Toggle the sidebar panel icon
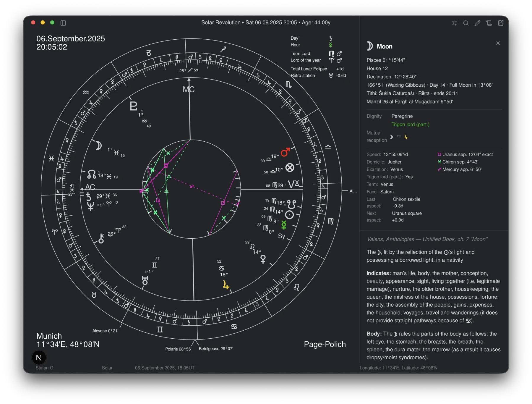The height and width of the screenshot is (404, 532). [x=63, y=23]
